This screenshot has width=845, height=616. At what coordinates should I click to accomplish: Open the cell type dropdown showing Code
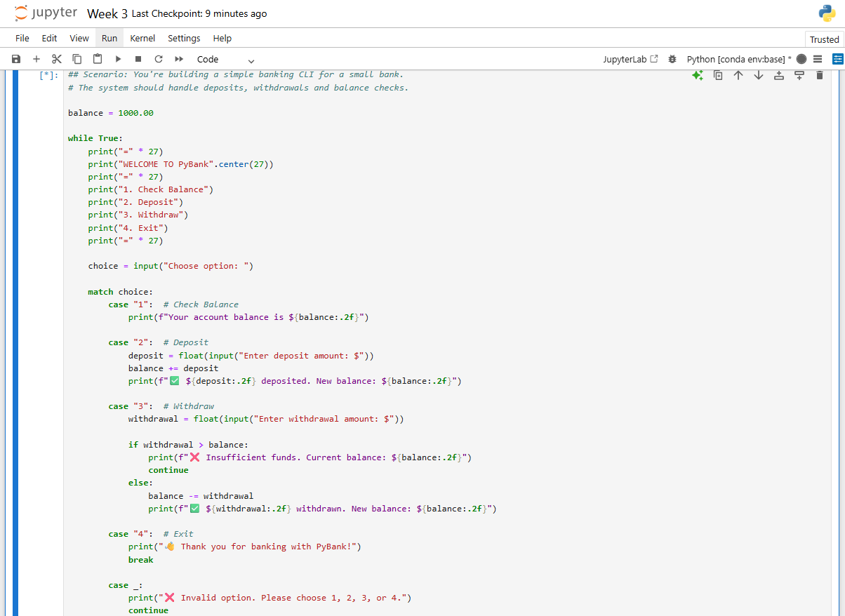click(225, 60)
